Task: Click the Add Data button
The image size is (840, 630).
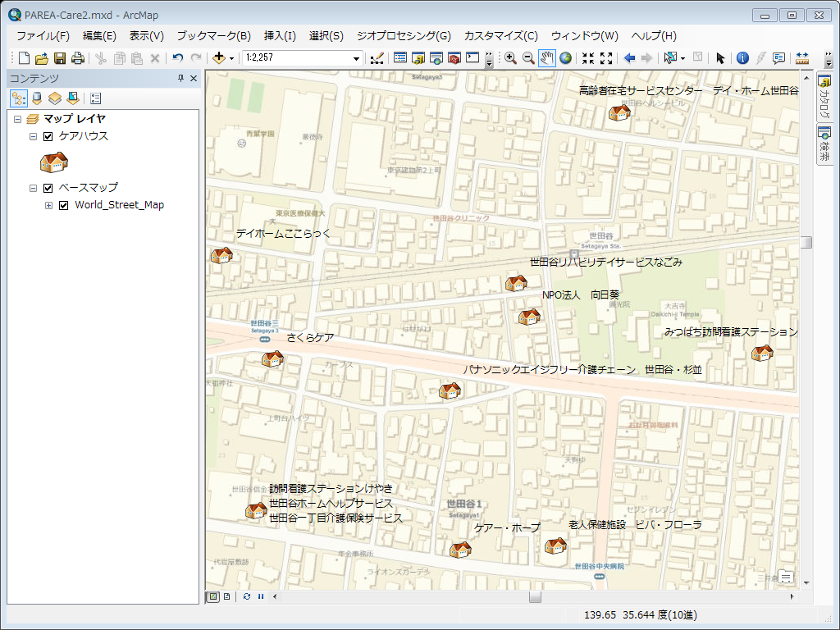Action: [x=218, y=58]
